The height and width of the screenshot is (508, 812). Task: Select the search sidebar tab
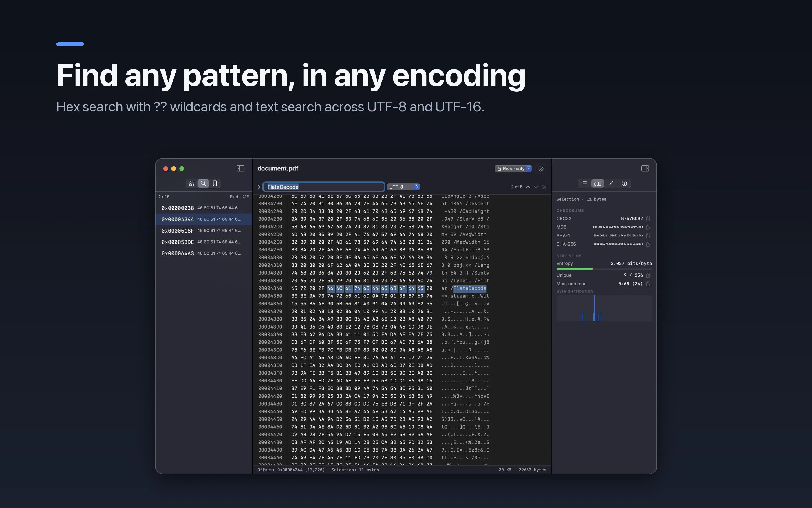click(x=203, y=183)
